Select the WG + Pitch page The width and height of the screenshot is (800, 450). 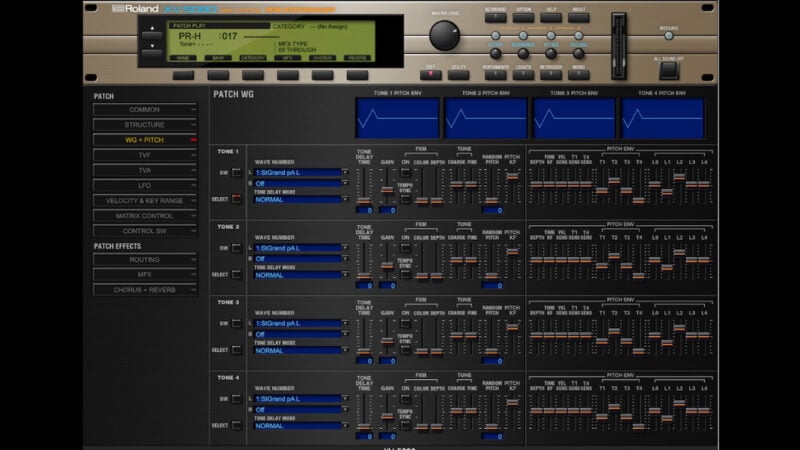tap(145, 140)
